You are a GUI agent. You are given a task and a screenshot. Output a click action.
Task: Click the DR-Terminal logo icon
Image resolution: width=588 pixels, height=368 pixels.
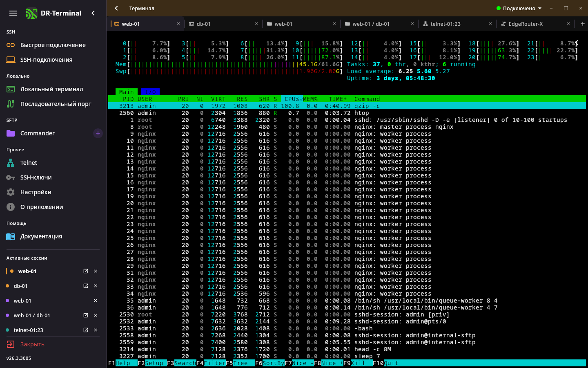pos(31,13)
